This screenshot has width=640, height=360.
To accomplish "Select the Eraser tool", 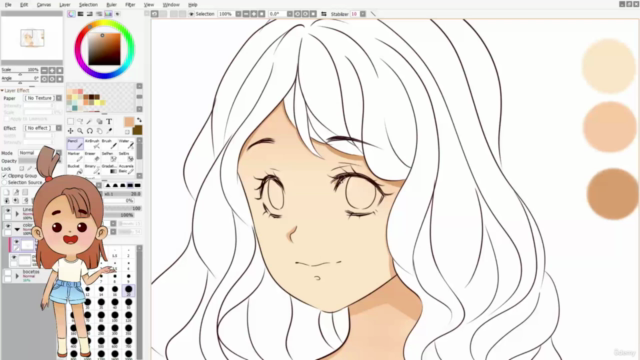I will click(92, 156).
